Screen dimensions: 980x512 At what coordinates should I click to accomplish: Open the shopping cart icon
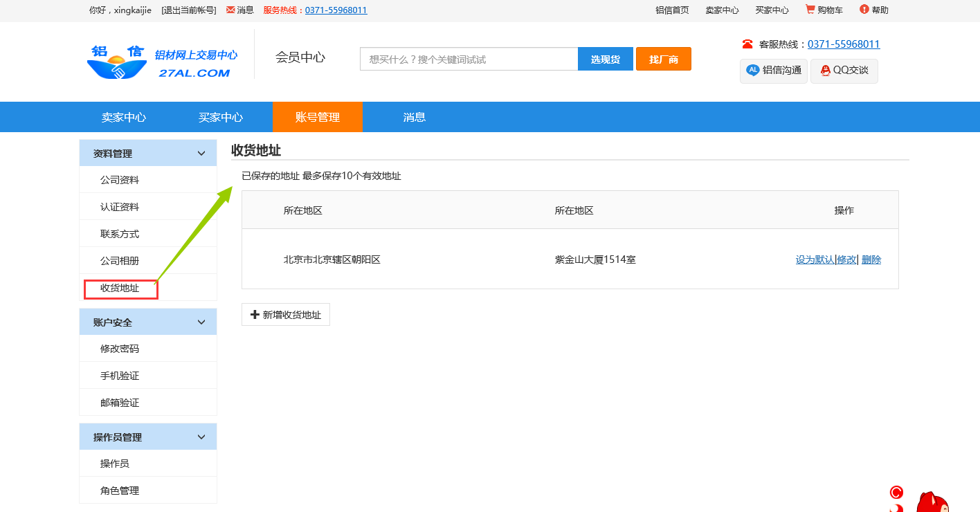[810, 10]
